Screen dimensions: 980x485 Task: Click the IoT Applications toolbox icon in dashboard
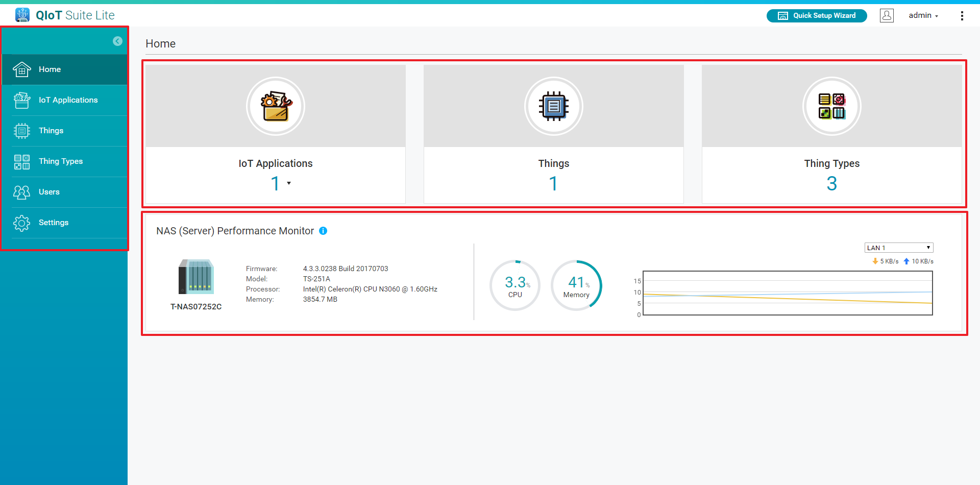pos(276,106)
